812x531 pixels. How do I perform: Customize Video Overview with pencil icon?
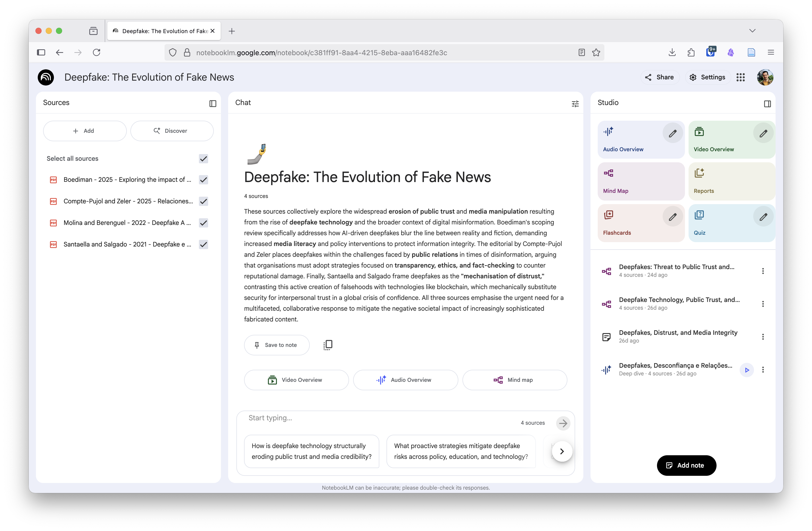(763, 134)
